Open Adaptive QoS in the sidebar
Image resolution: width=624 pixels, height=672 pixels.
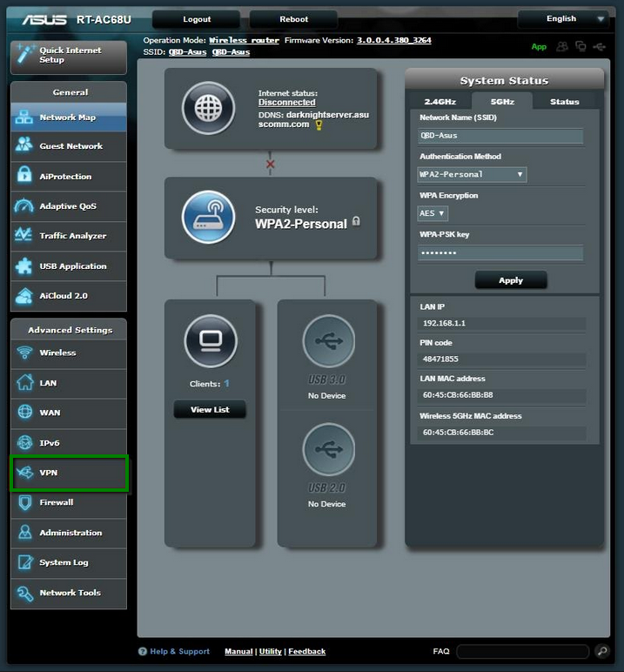69,206
